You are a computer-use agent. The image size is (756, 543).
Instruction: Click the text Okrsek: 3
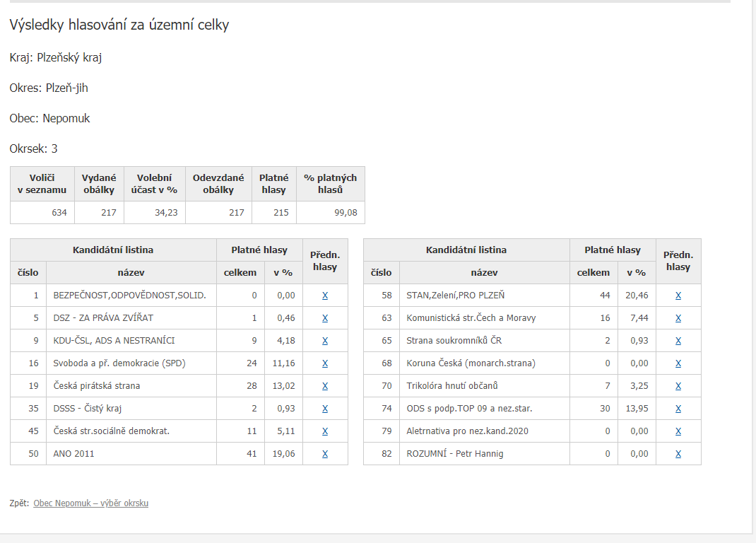pos(33,148)
